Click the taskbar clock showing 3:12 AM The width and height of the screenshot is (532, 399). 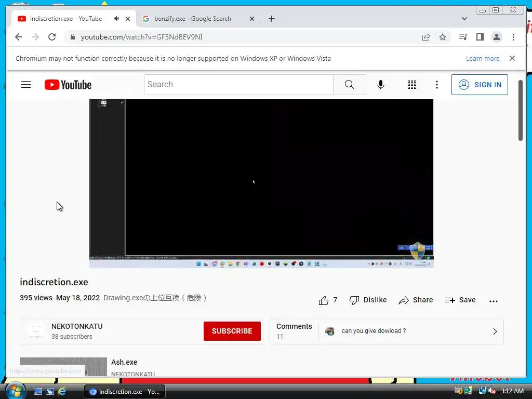click(512, 391)
